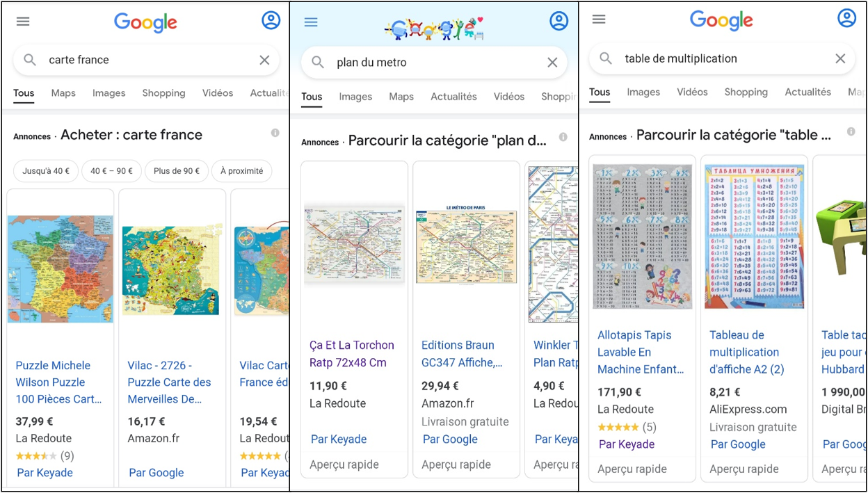Click Par Keyade under Allotapis Tapis
This screenshot has height=493, width=868.
[x=627, y=444]
